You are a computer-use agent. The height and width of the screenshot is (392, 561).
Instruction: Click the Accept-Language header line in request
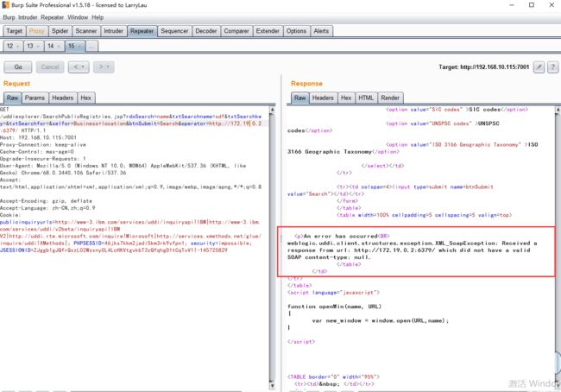[47, 208]
